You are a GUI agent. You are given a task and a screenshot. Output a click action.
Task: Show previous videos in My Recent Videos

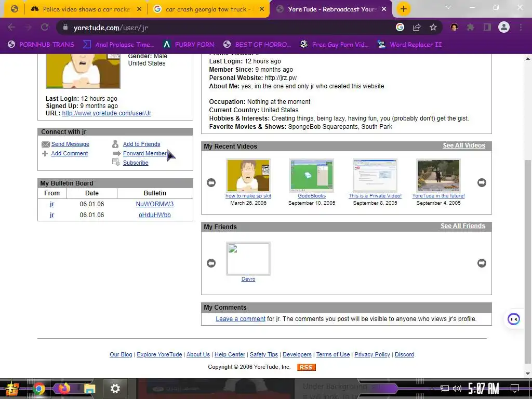[211, 182]
